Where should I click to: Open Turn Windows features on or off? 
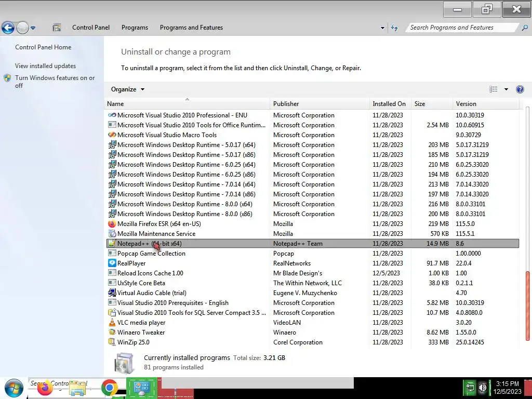click(55, 82)
